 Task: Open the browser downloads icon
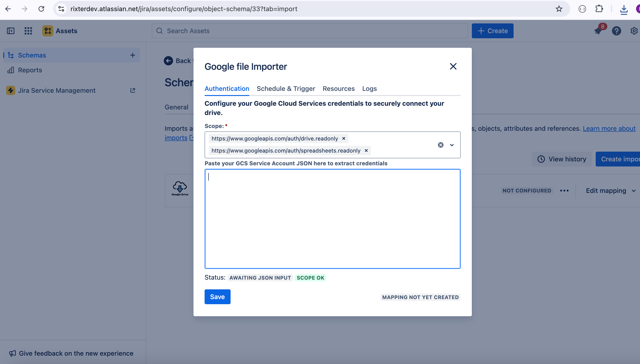pyautogui.click(x=624, y=9)
